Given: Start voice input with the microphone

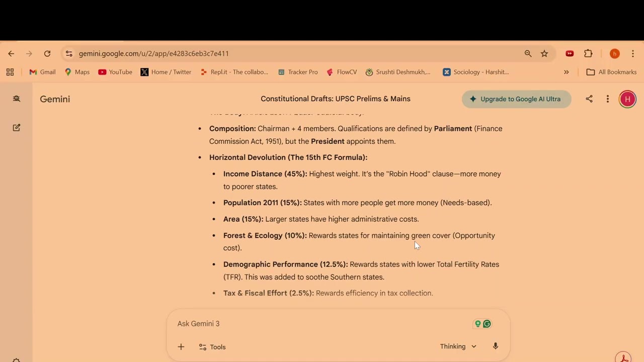Looking at the screenshot, I should (496, 346).
